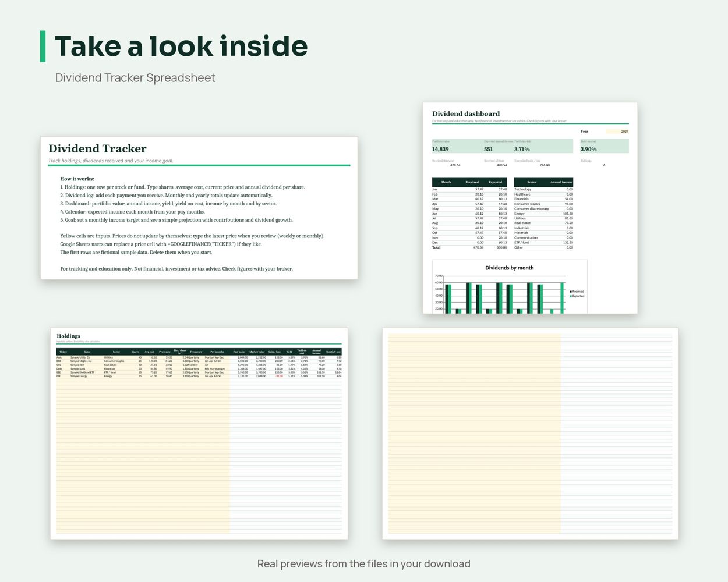Image resolution: width=728 pixels, height=582 pixels.
Task: Click 'The first rows are fictional sample data' line
Action: coord(136,253)
